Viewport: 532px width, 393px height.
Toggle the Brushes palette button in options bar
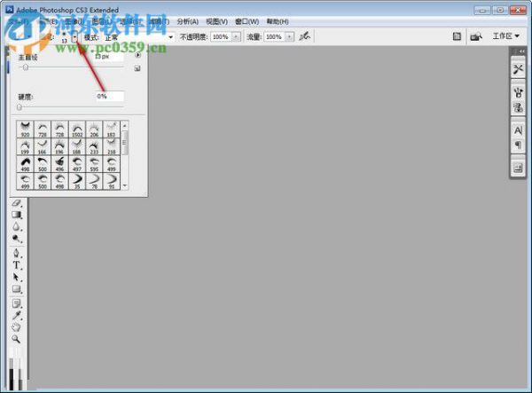(457, 36)
